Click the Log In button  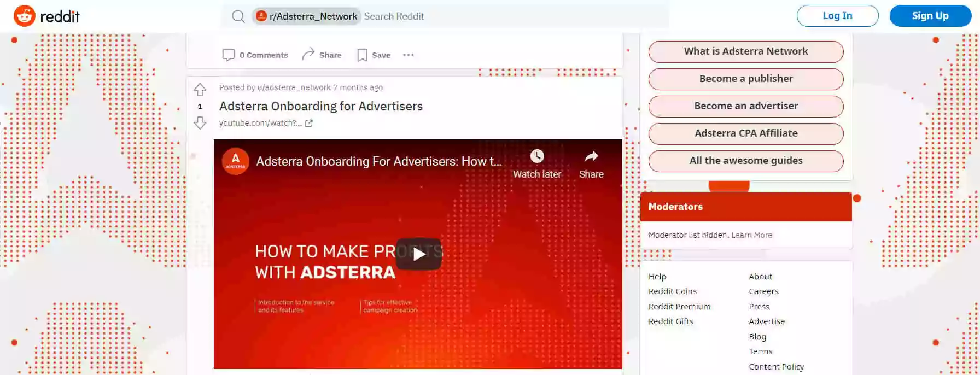pos(837,16)
